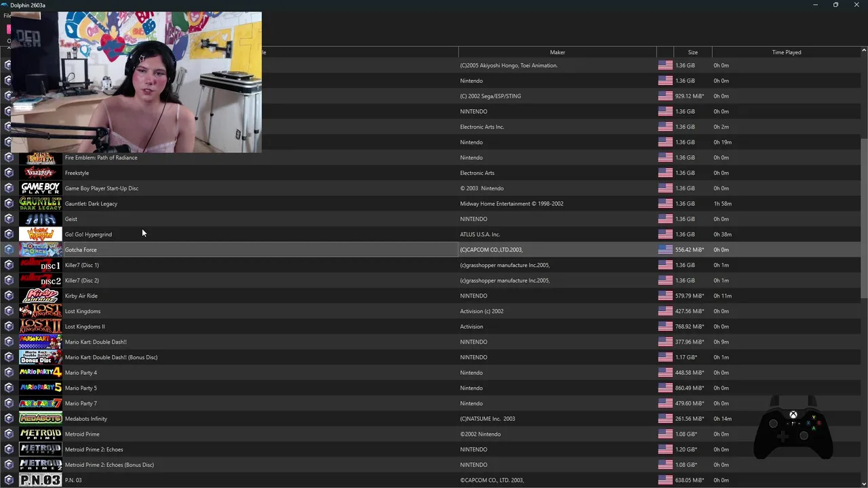This screenshot has width=868, height=488.
Task: Click the Metroid Prime 2 Echoes banner
Action: [40, 449]
